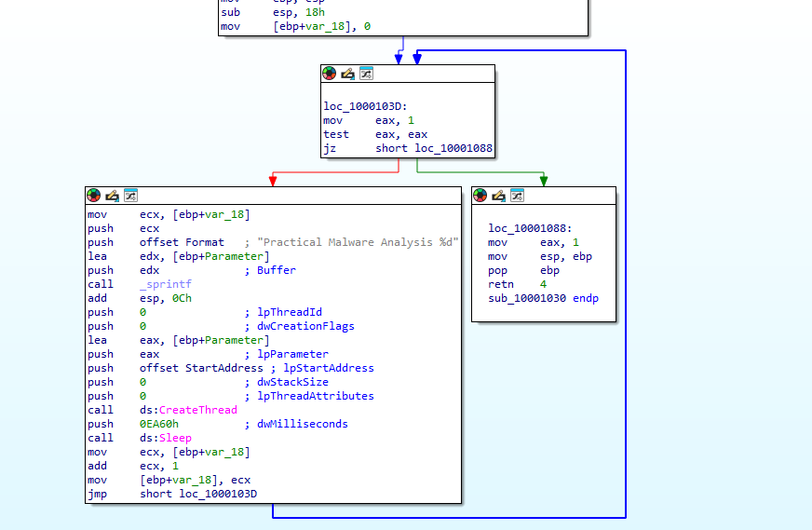
Task: Click the jz short loc_10001088 instruction
Action: [408, 148]
